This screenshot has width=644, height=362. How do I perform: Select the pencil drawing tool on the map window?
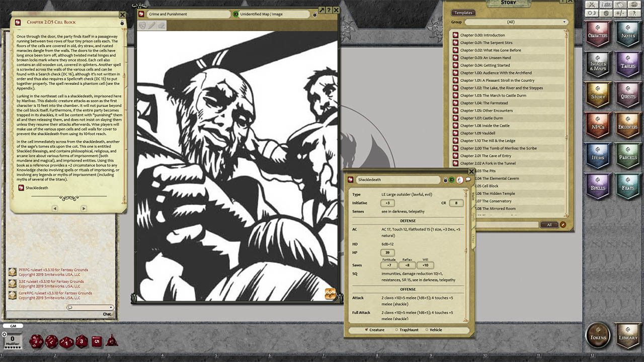click(151, 24)
